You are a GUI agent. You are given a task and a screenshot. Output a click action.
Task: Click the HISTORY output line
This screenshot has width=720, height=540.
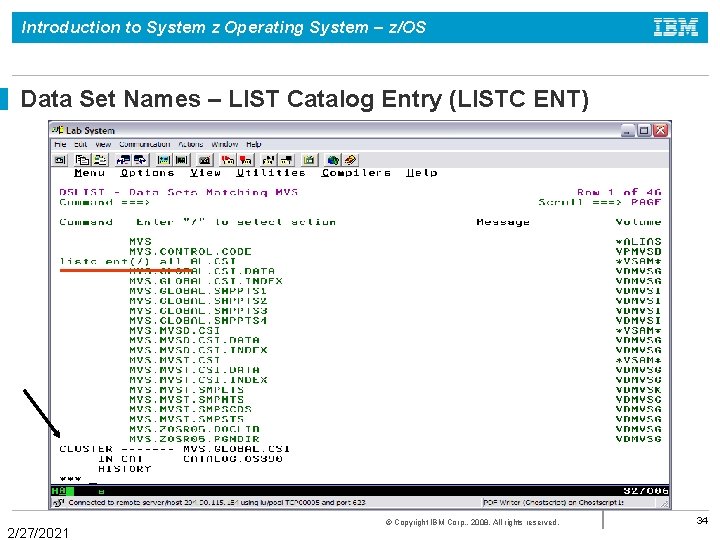tap(124, 469)
